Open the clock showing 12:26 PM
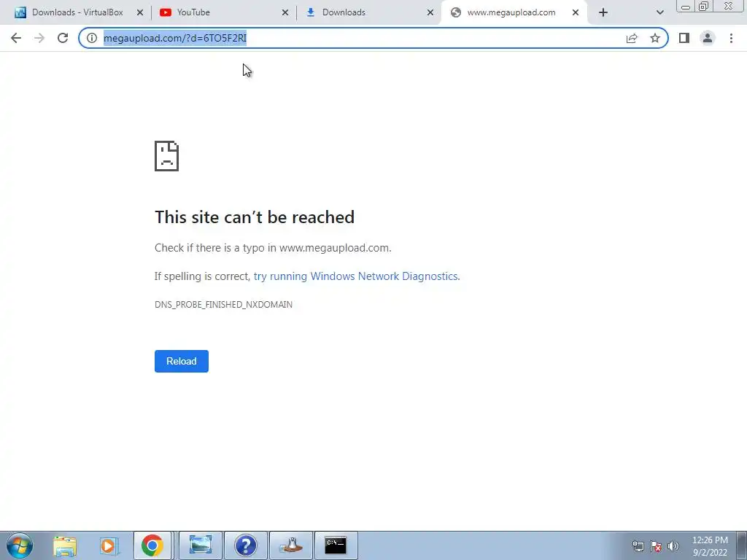 tap(710, 546)
